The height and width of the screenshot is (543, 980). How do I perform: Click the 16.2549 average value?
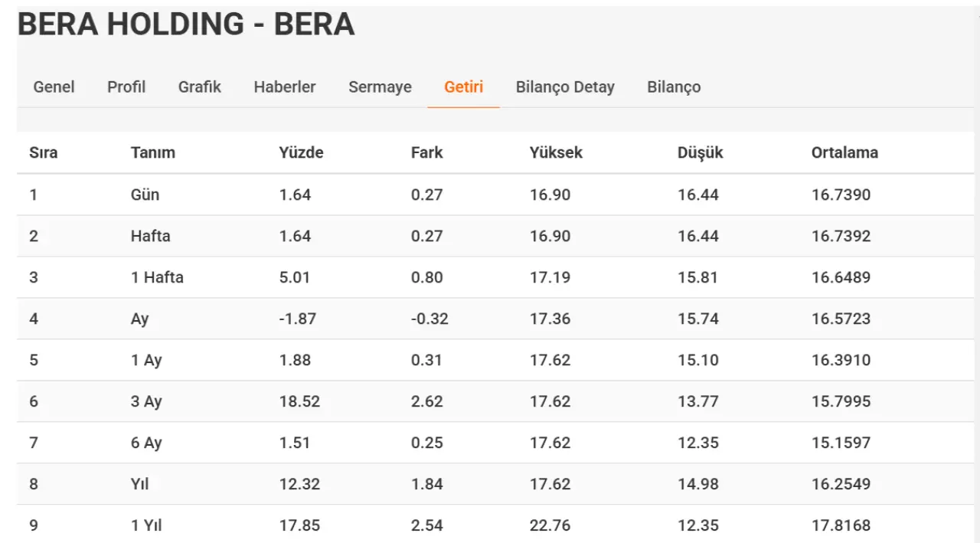tap(841, 484)
